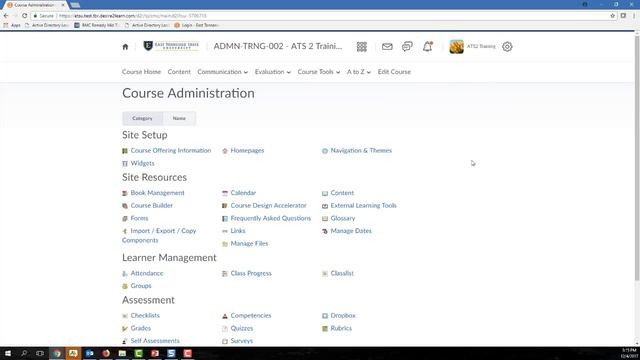Open the External Learning Tools link

coord(363,206)
